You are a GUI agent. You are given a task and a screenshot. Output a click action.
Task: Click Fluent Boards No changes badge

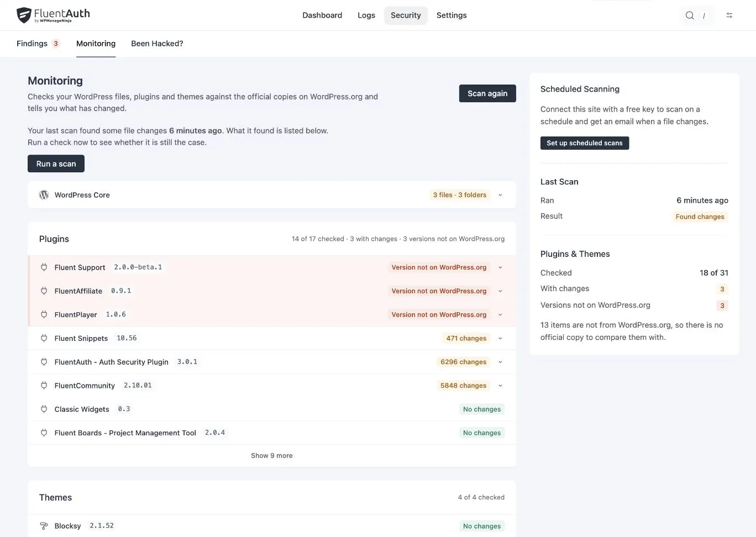(482, 433)
